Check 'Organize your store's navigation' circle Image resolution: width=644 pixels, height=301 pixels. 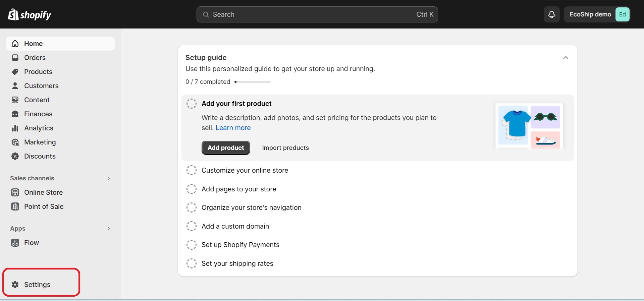click(192, 207)
